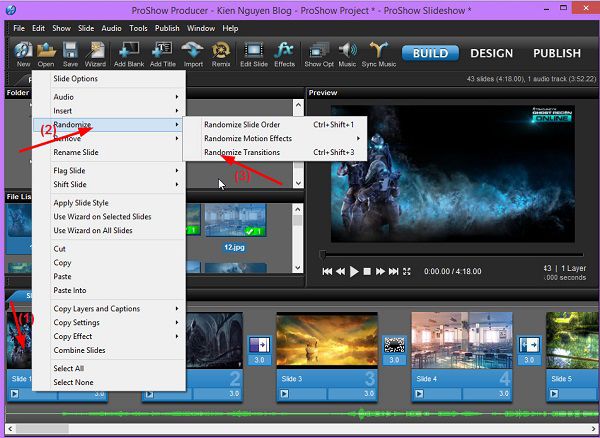Choose Rename Slide

pyautogui.click(x=109, y=152)
